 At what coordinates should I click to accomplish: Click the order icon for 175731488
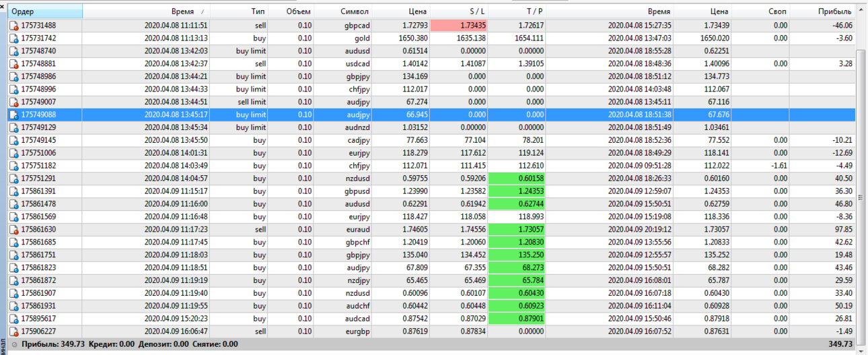pos(14,26)
